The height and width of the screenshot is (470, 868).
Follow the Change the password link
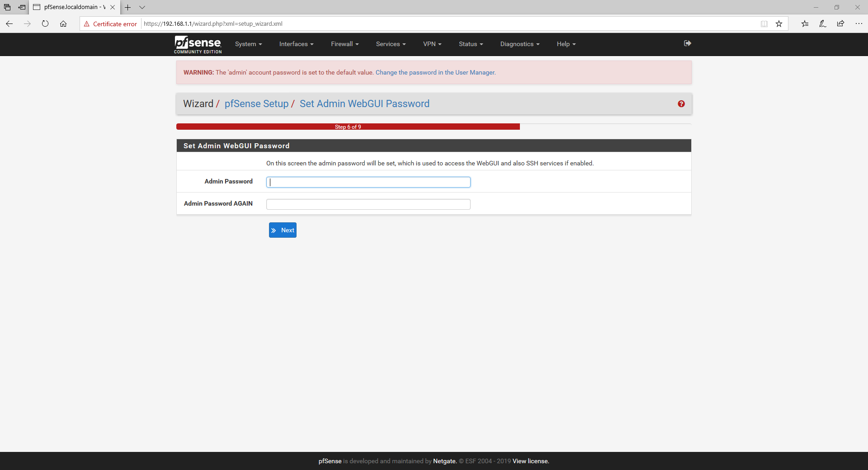pos(435,73)
